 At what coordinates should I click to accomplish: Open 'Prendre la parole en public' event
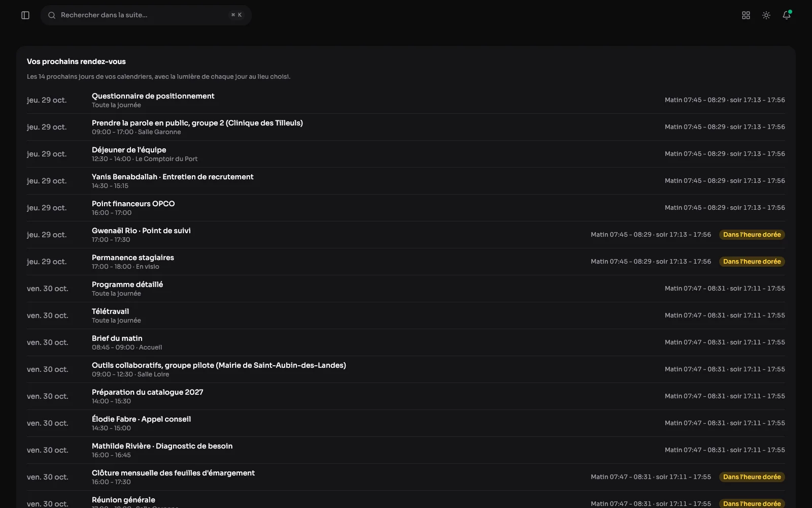(406, 127)
